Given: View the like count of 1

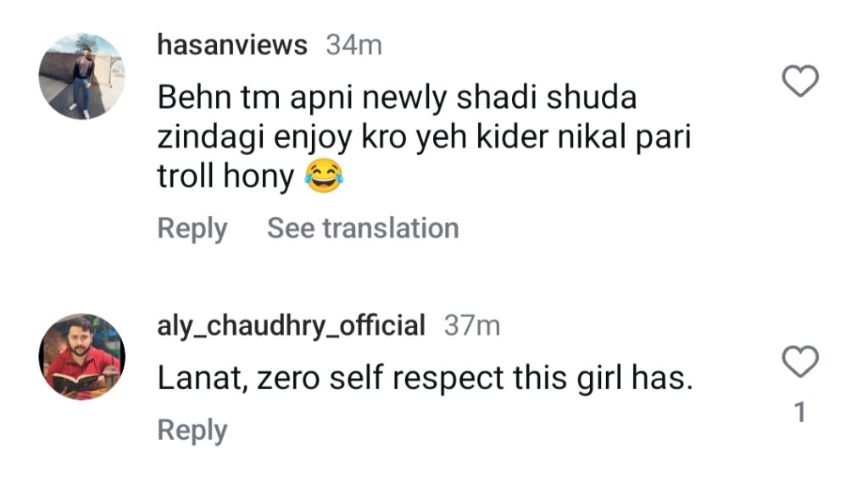Looking at the screenshot, I should 798,413.
